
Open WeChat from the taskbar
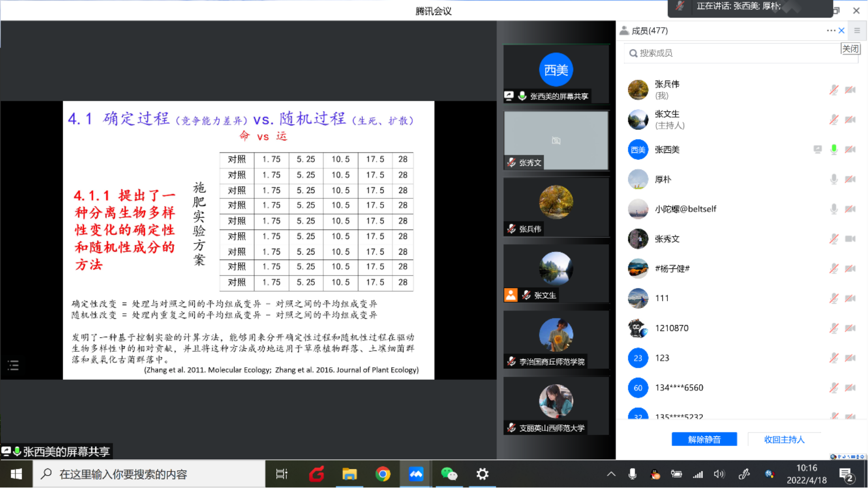click(x=449, y=474)
